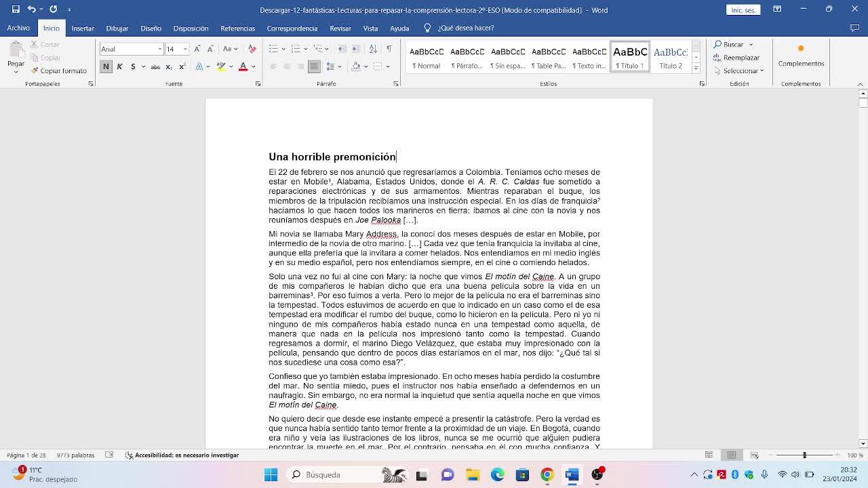Open the Referencias tab
The image size is (868, 488).
pos(237,28)
